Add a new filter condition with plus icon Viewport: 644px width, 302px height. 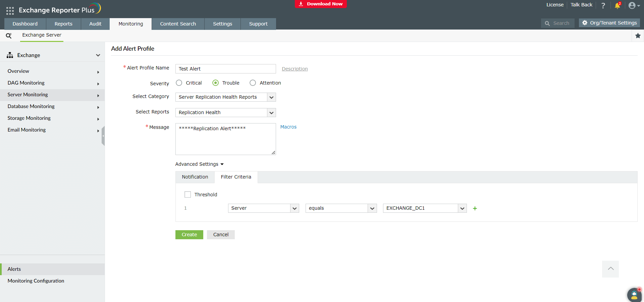pyautogui.click(x=475, y=208)
